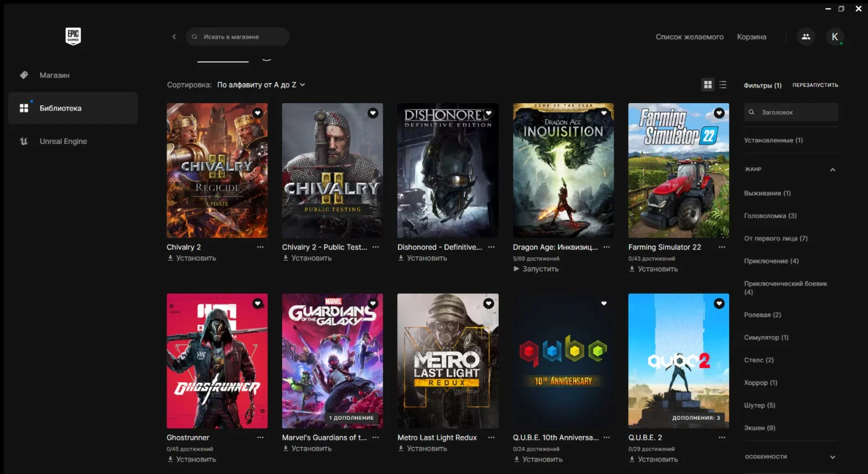Open more options for Q.U.B.E. 2

click(x=722, y=438)
